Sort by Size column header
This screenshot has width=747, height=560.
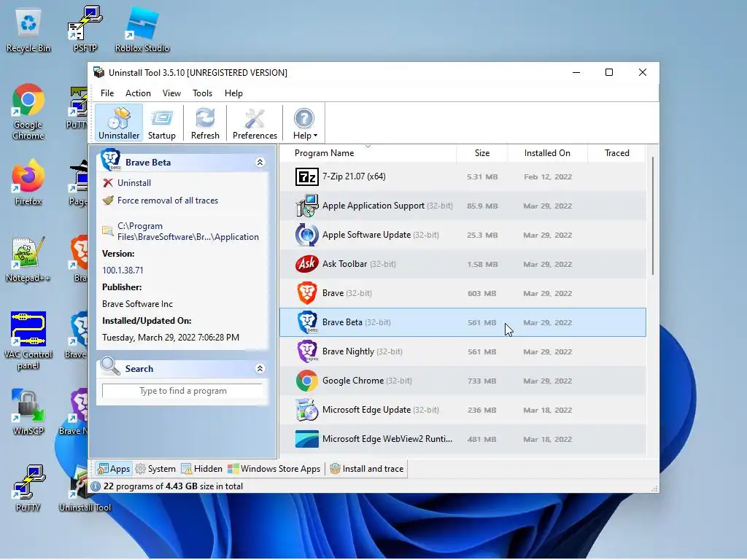click(x=481, y=153)
